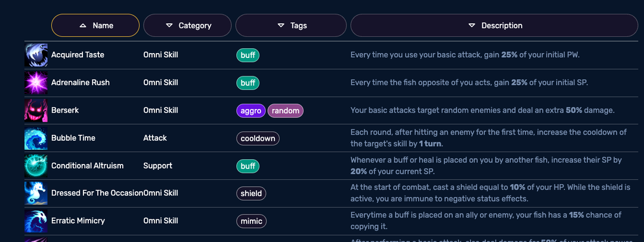Open the Erratic Mimicry skill name
This screenshot has width=644, height=242.
[x=78, y=221]
